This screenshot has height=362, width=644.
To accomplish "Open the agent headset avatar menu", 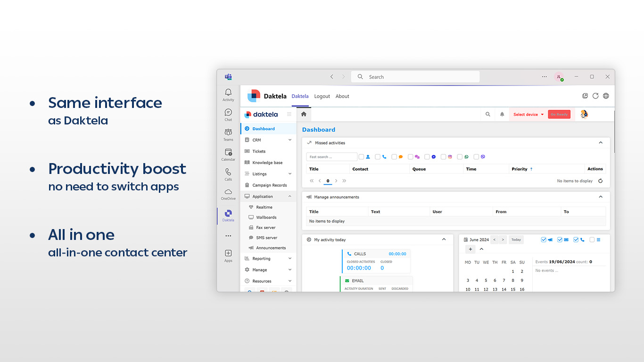I will click(584, 114).
